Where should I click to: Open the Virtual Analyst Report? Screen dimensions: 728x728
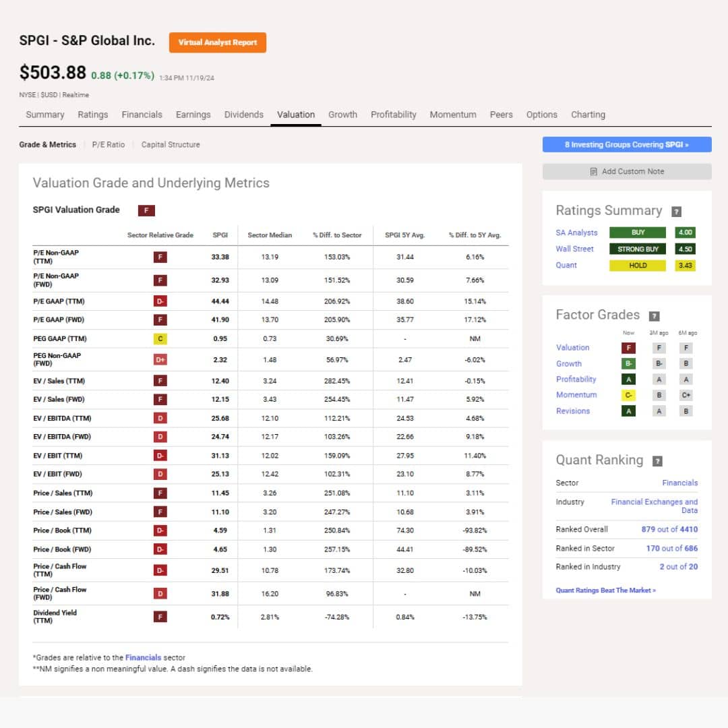[x=218, y=42]
